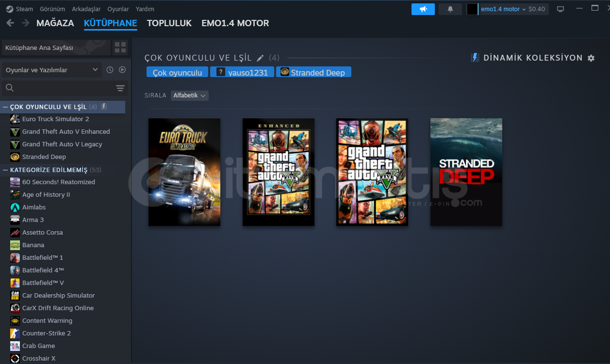Click the Grand Theft Auto V Enhanced icon

[x=15, y=131]
